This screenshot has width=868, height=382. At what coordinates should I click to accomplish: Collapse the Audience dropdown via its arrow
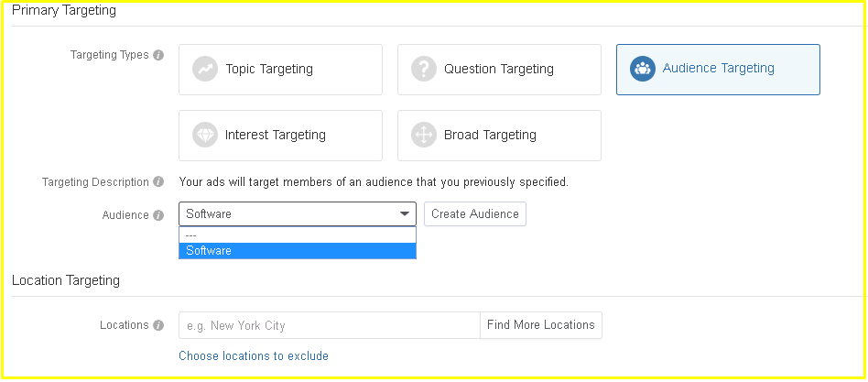406,214
